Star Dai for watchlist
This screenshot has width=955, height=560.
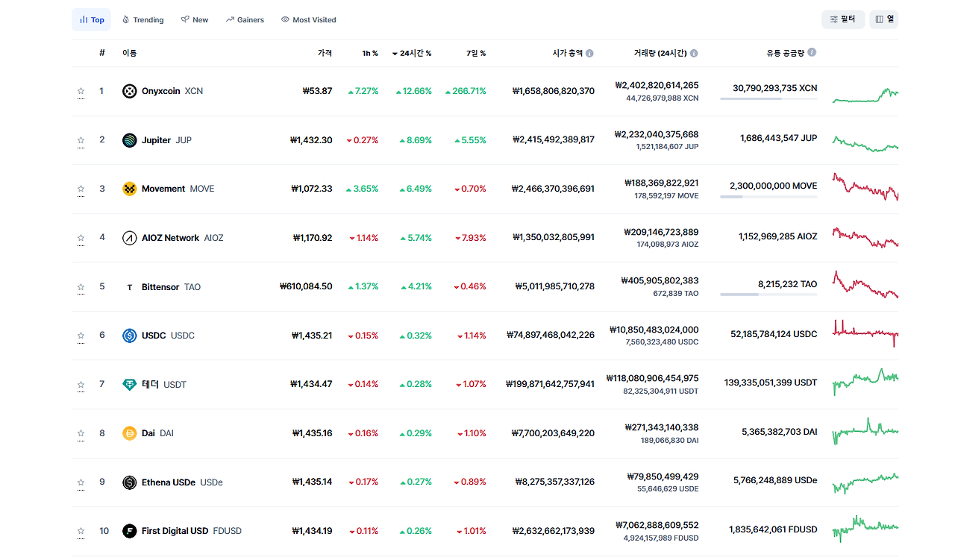click(x=81, y=434)
